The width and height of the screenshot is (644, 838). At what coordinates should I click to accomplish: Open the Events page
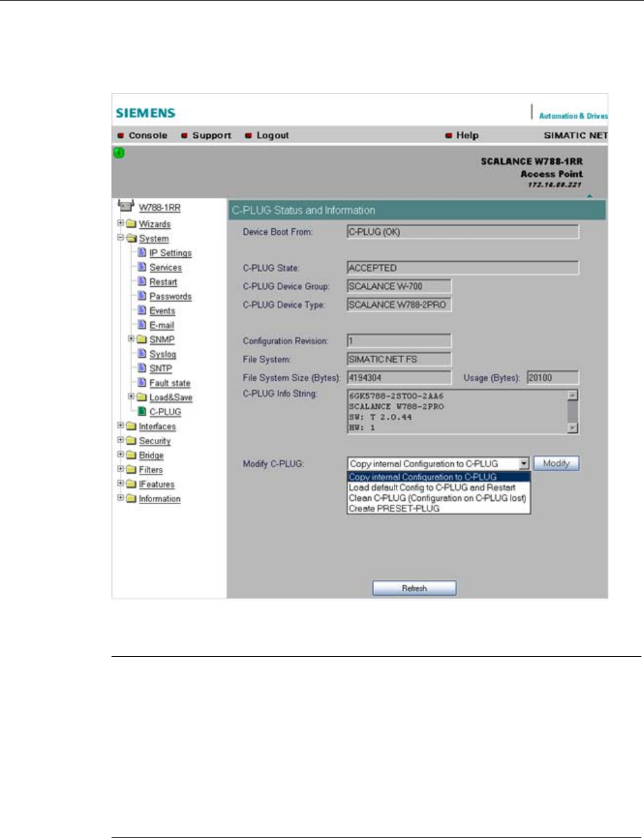click(x=162, y=311)
